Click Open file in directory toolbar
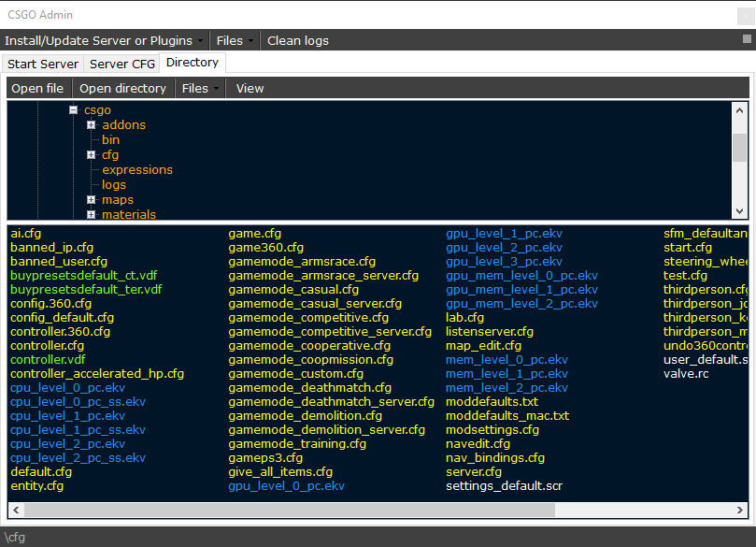Viewport: 756px width, 547px height. (37, 88)
